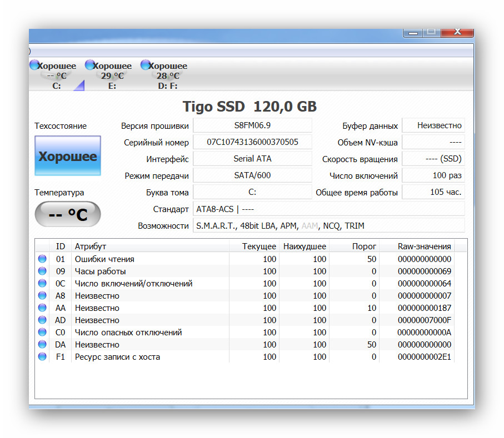
Task: Click the threshold value 10 in row AA
Action: point(372,308)
